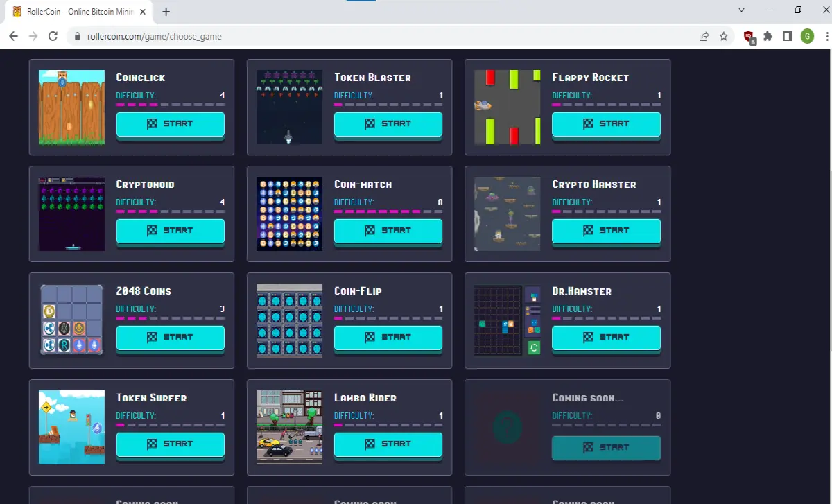Open the Extensions puzzle icon
The width and height of the screenshot is (832, 504).
point(768,36)
